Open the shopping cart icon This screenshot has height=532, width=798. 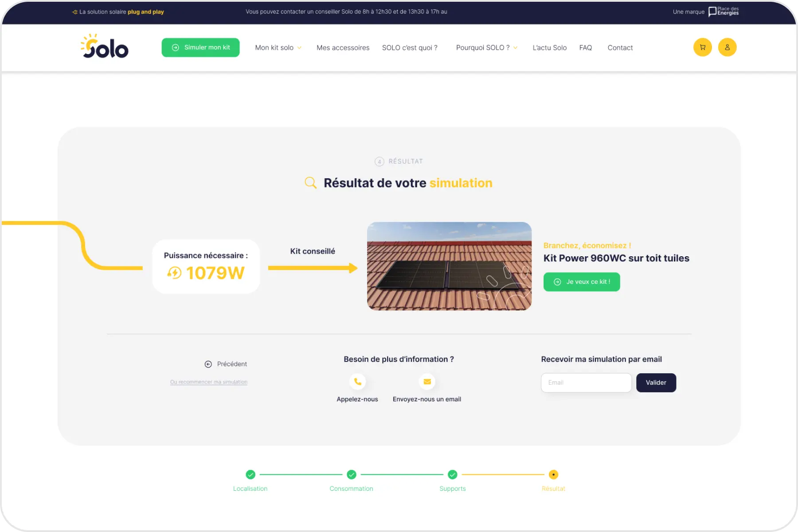(x=702, y=47)
